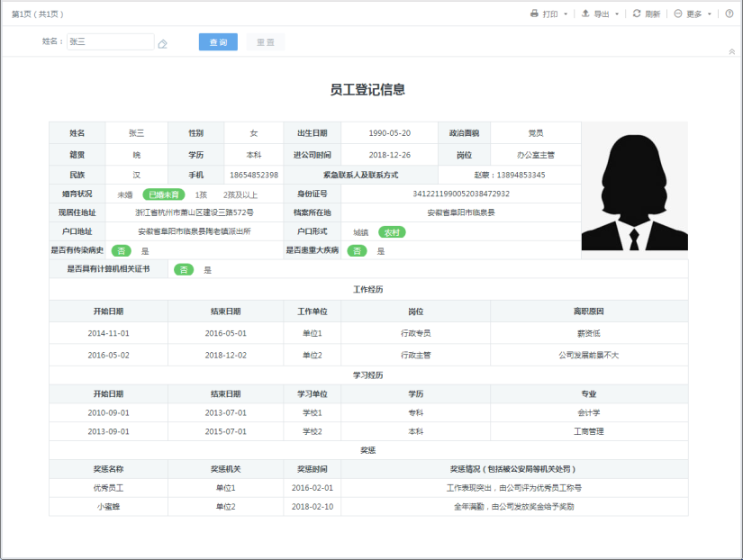Select 是 for computer certificate question
The image size is (743, 560).
[207, 270]
